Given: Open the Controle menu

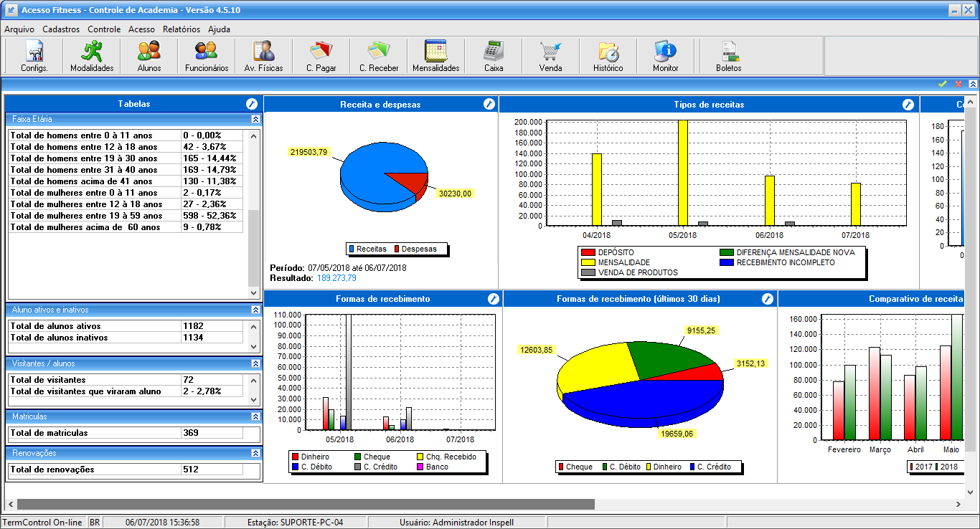Looking at the screenshot, I should (104, 29).
